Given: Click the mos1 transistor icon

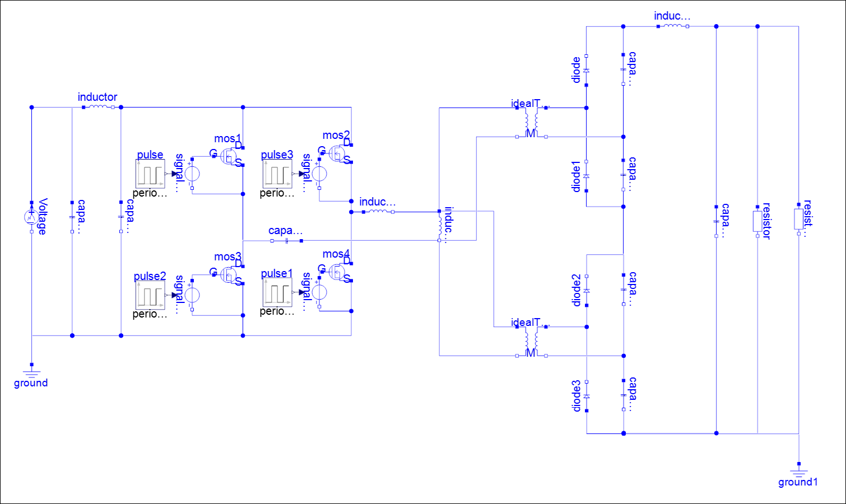Looking at the screenshot, I should 229,157.
